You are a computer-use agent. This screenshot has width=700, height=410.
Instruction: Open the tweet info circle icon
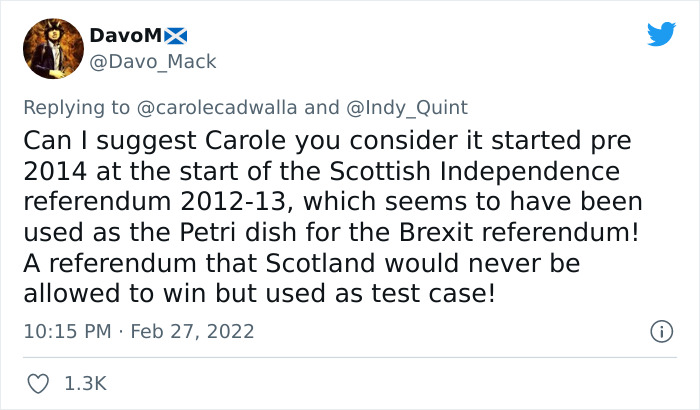click(660, 330)
